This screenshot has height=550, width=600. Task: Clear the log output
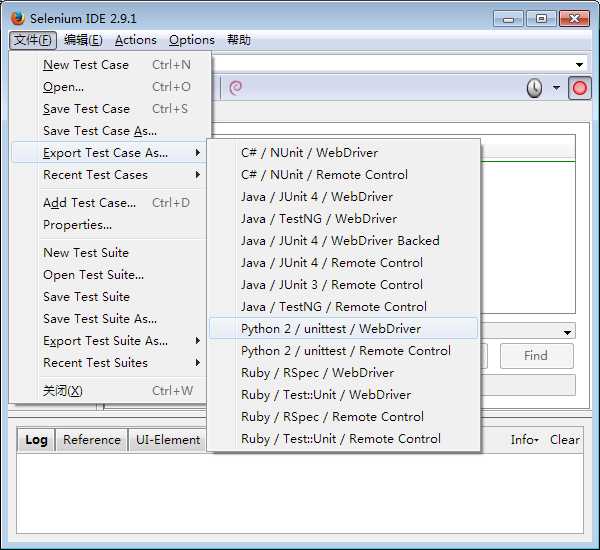pos(565,440)
